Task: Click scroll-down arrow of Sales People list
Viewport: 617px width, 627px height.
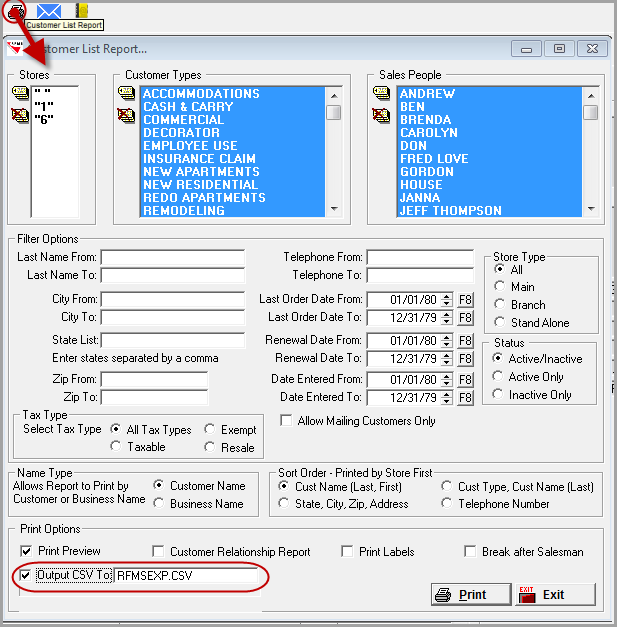Action: click(591, 209)
